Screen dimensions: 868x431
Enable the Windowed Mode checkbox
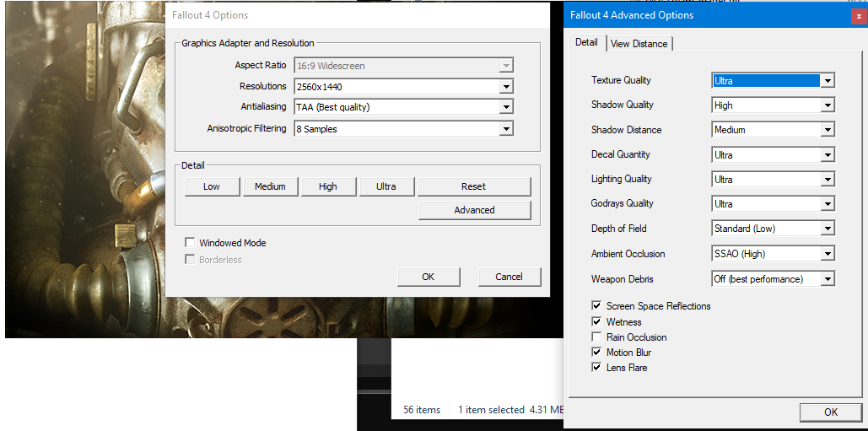point(190,243)
